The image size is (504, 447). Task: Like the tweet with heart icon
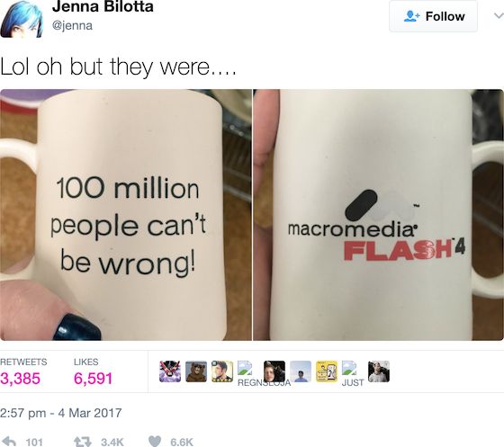[155, 442]
